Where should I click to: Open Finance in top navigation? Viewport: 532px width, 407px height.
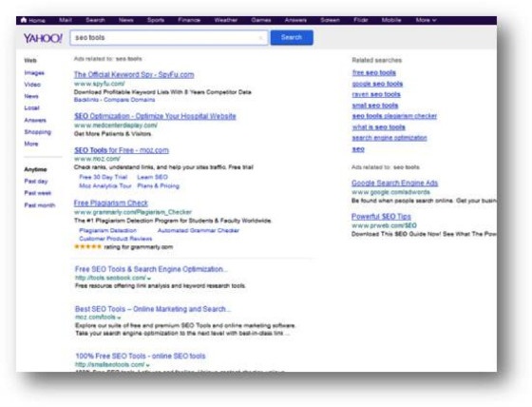(x=189, y=20)
